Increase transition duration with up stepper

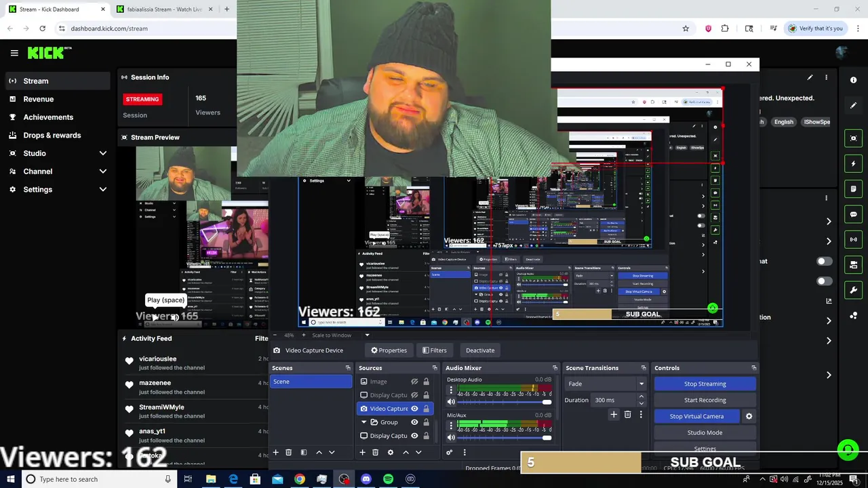pyautogui.click(x=642, y=397)
